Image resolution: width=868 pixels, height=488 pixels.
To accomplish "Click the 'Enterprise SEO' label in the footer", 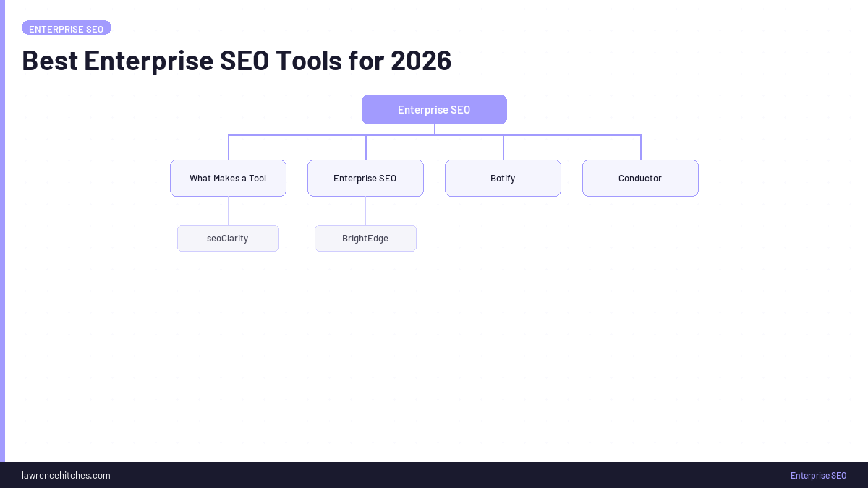I will pyautogui.click(x=818, y=475).
